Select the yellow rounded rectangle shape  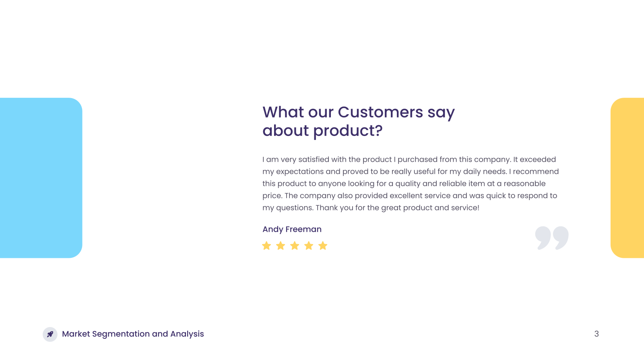[x=627, y=178]
